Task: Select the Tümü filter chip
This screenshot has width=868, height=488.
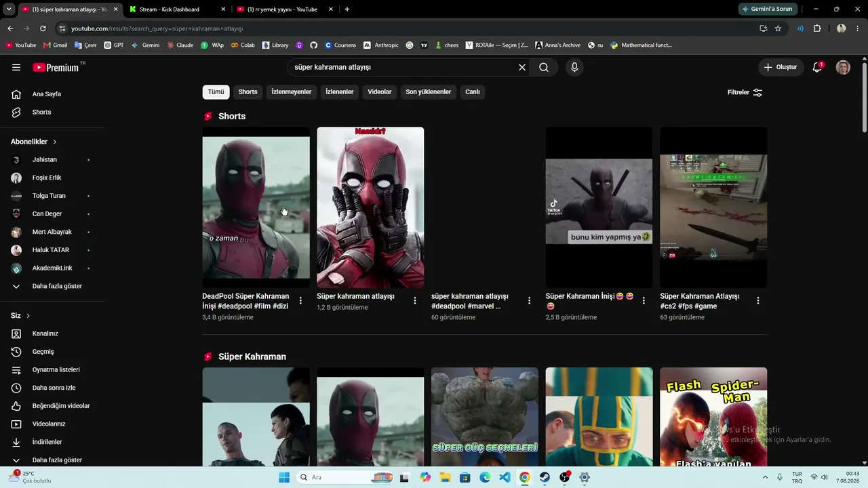Action: point(216,92)
